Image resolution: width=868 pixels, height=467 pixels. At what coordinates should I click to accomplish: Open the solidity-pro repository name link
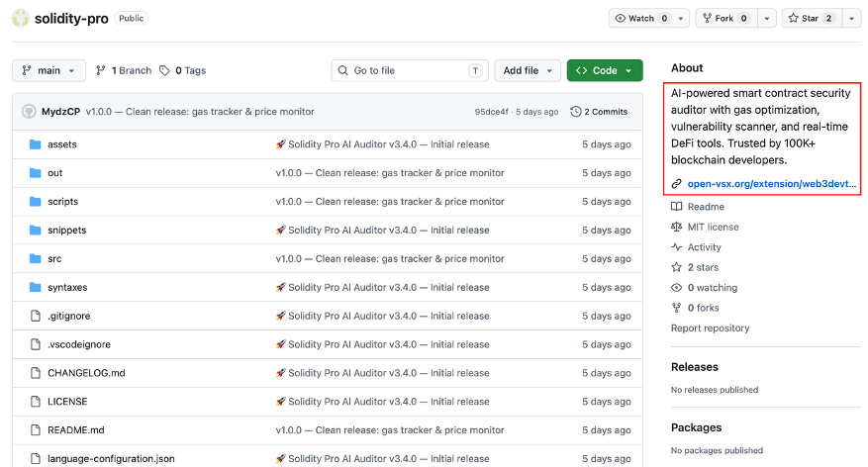click(71, 18)
